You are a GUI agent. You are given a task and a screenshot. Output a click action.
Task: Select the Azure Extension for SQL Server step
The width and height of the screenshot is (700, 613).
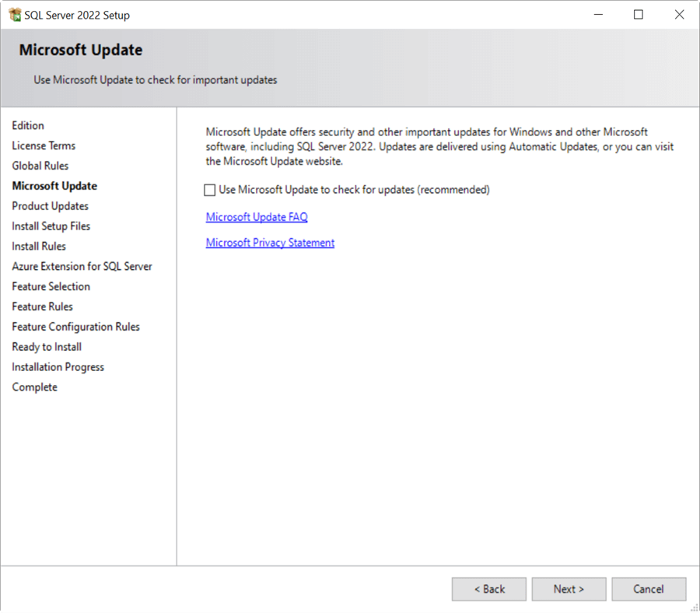pos(82,266)
